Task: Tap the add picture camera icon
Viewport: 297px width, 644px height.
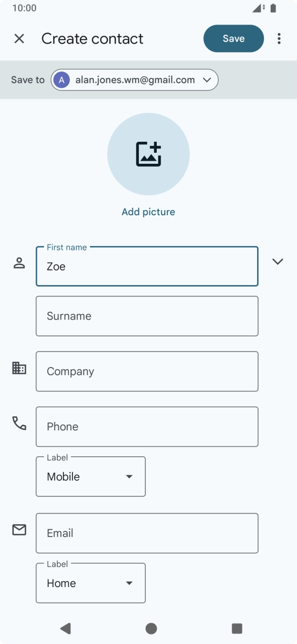Action: click(x=148, y=154)
